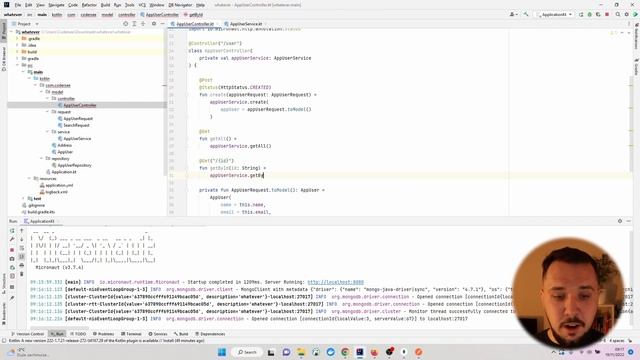Collapse the controller package
The image size is (640, 360).
click(47, 98)
